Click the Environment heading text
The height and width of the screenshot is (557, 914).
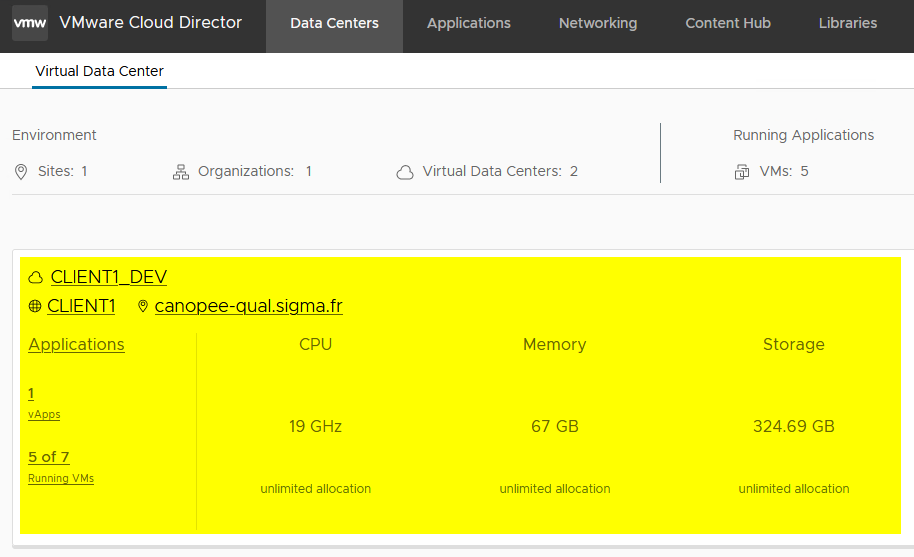[54, 135]
